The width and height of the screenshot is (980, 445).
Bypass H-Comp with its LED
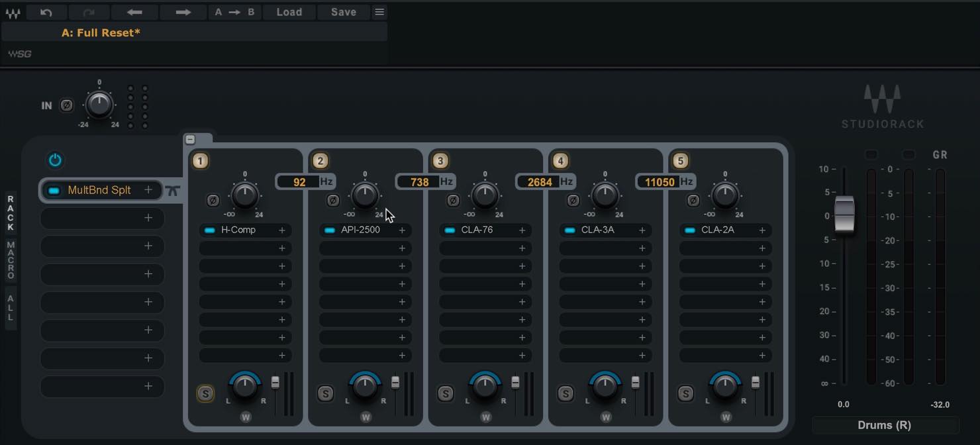[x=210, y=230]
